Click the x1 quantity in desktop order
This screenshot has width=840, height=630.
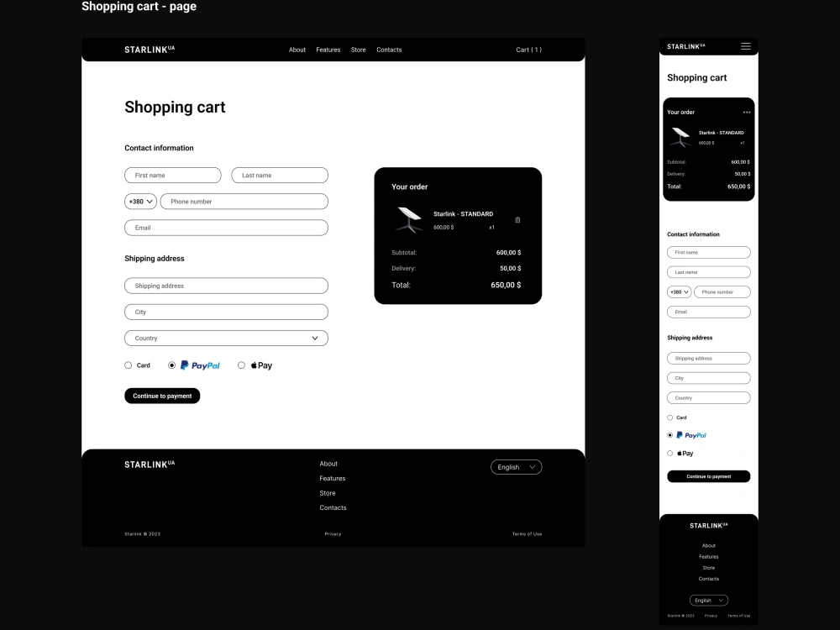pos(491,228)
